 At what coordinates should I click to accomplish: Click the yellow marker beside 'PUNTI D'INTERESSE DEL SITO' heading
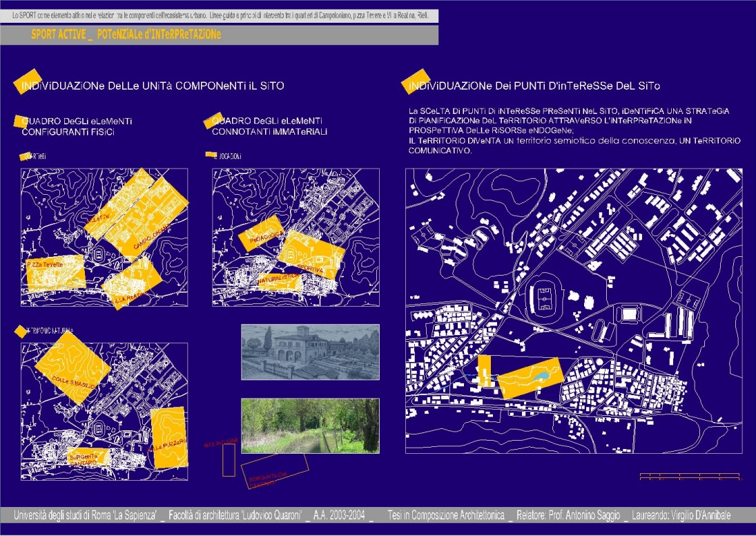click(414, 82)
